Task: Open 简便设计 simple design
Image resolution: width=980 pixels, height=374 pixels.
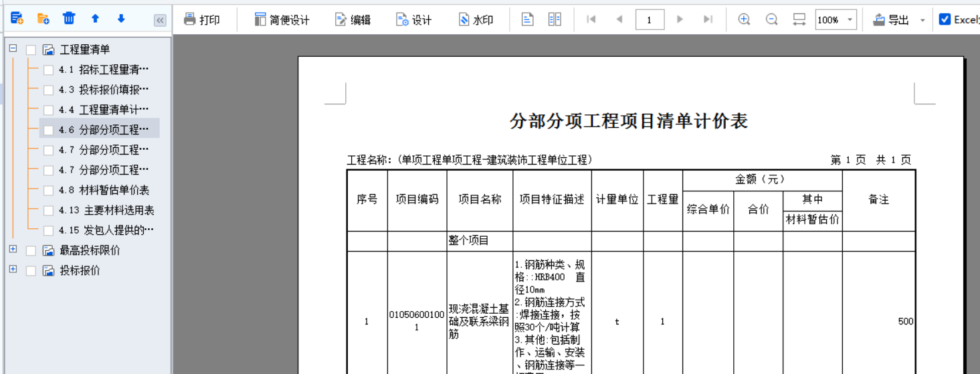Action: [282, 19]
